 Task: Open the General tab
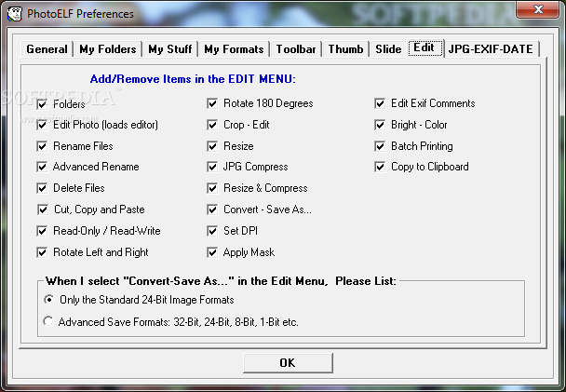(47, 49)
